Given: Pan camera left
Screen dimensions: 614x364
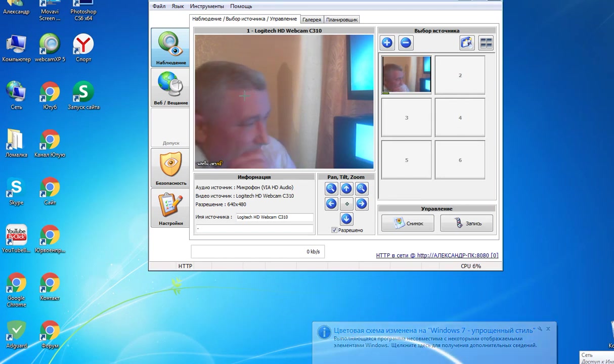Looking at the screenshot, I should (331, 204).
